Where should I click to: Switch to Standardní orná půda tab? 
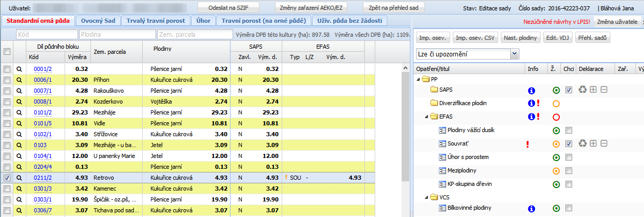coord(39,21)
